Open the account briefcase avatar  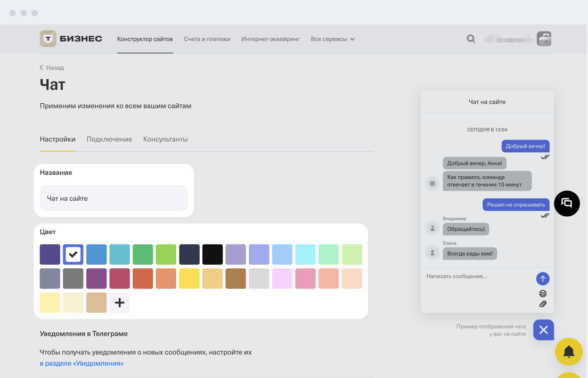pyautogui.click(x=544, y=39)
